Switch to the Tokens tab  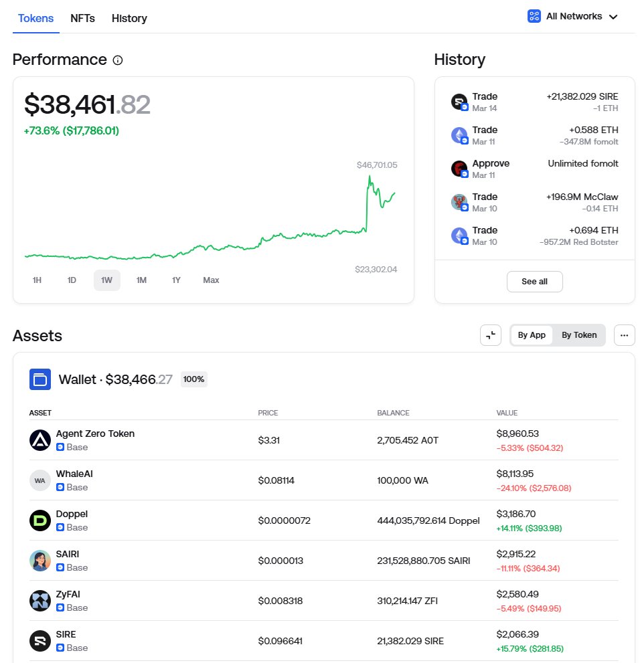[35, 18]
